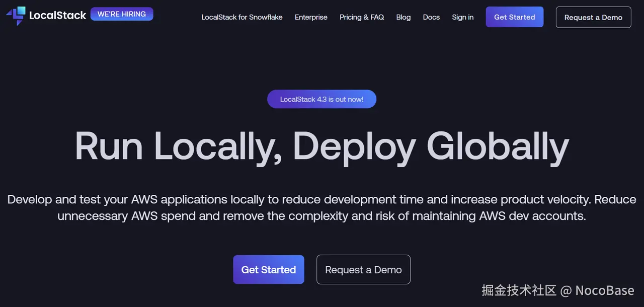Image resolution: width=644 pixels, height=307 pixels.
Task: Click the gradient logo mark top-left
Action: click(x=15, y=16)
